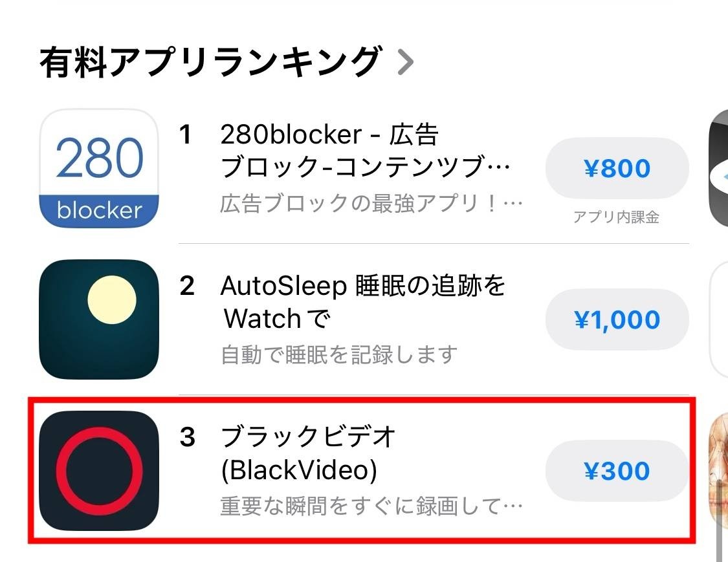The width and height of the screenshot is (728, 562).
Task: Tap partially visible dark app icon beside ¥800
Action: (x=718, y=169)
